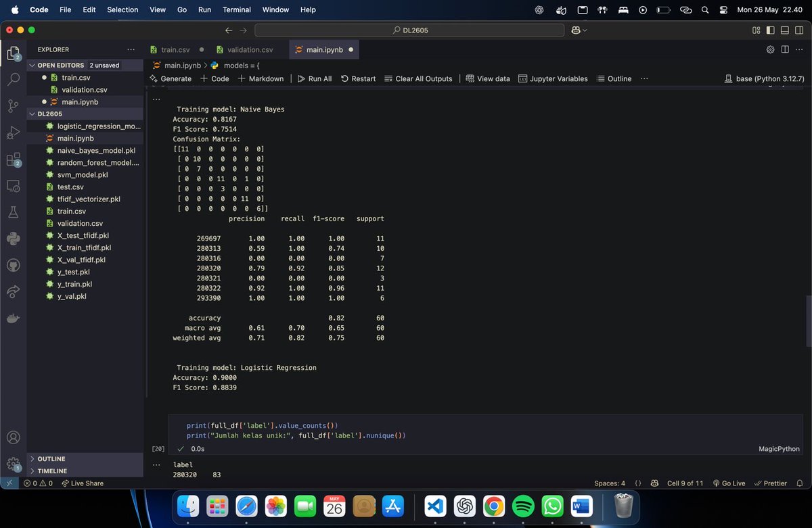Open Explorer views and more actions menu
Image resolution: width=812 pixels, height=528 pixels.
(131, 49)
